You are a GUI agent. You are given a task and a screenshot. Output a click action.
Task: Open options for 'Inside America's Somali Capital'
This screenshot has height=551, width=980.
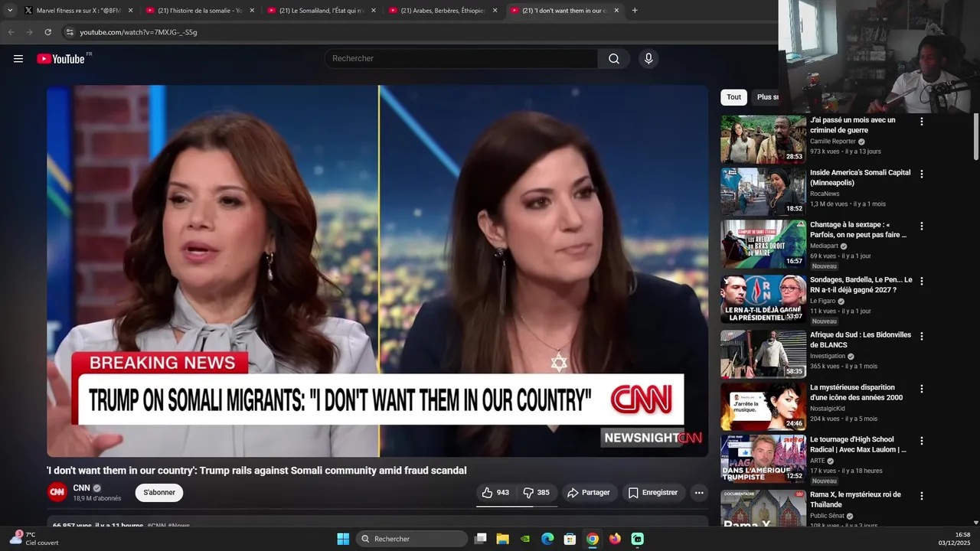coord(922,174)
